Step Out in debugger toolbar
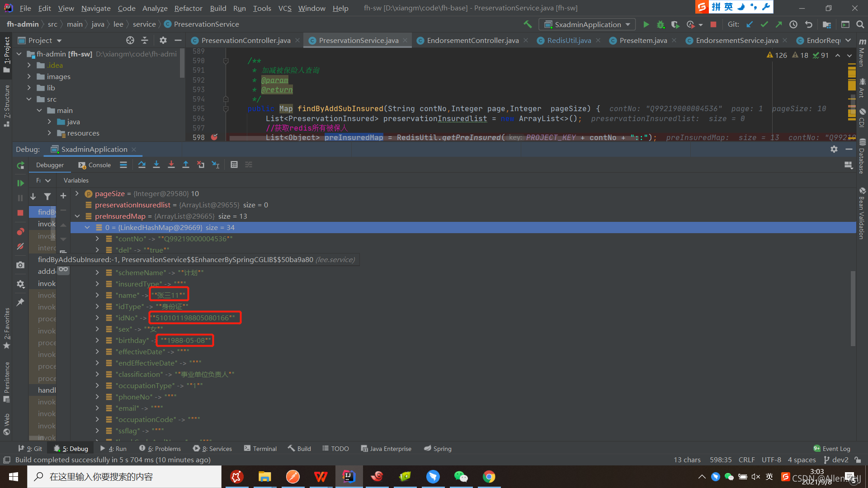Screen dimensions: 868x488 (186, 165)
